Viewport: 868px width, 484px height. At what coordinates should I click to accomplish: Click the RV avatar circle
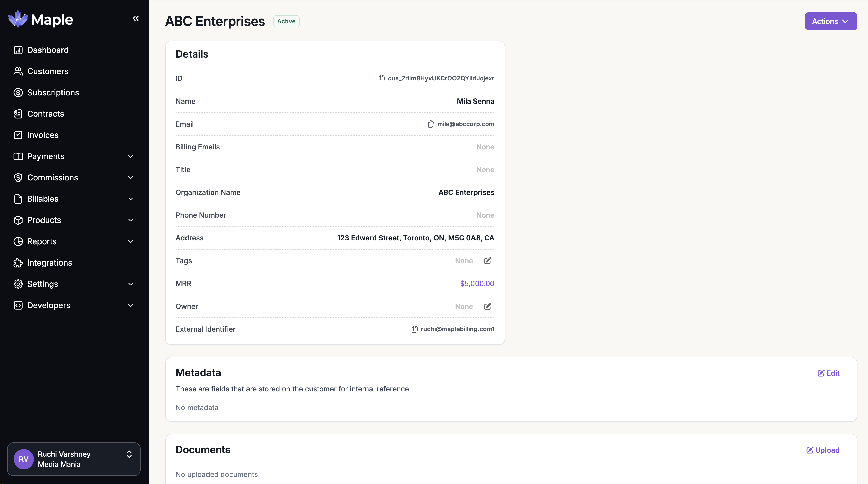coord(24,459)
